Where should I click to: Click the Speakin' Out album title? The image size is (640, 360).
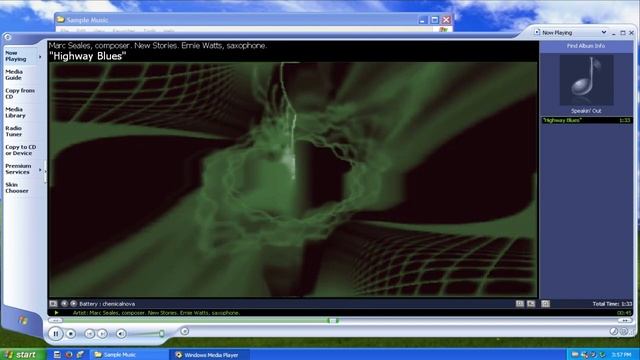coord(586,111)
